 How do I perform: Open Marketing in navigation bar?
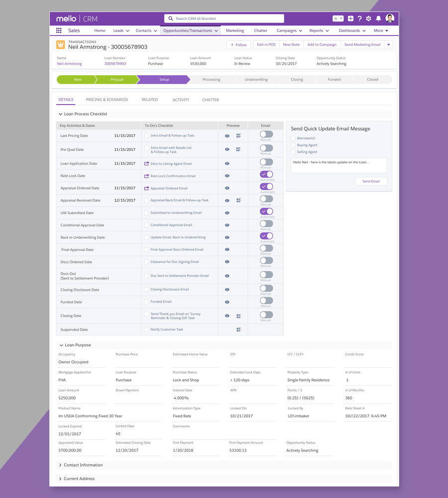point(235,30)
